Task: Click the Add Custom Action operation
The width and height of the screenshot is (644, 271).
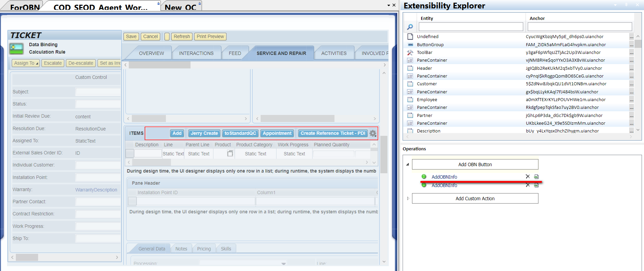Action: pyautogui.click(x=475, y=199)
